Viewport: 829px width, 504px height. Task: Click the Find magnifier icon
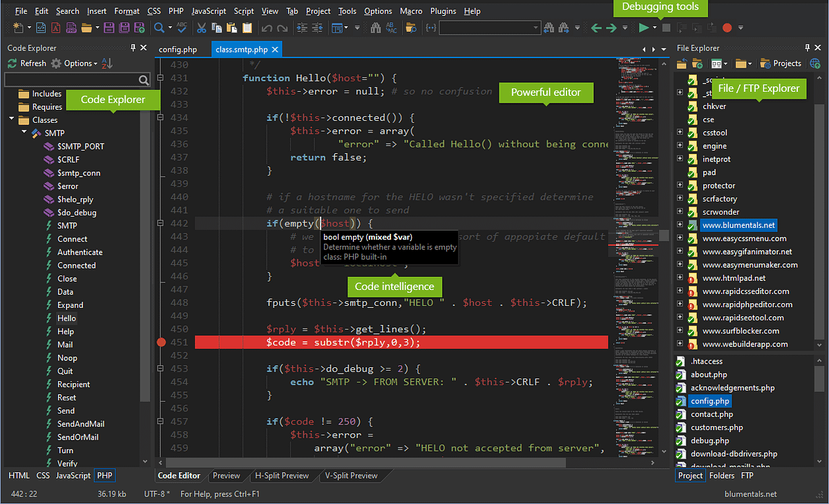pos(159,28)
